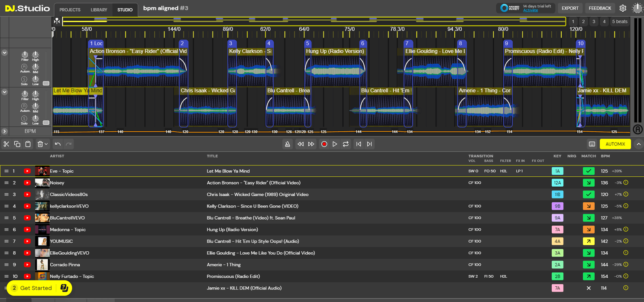Collapse the playlist panel chevron
644x302 pixels.
639,144
